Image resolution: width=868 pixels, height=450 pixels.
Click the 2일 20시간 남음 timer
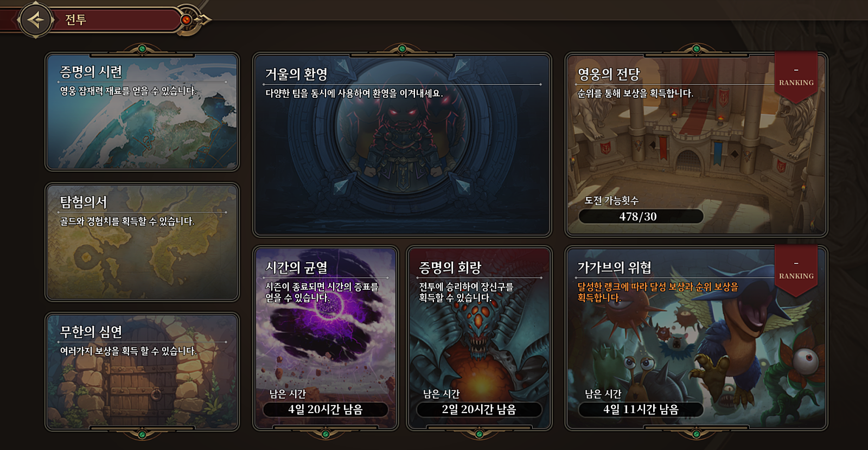point(479,409)
